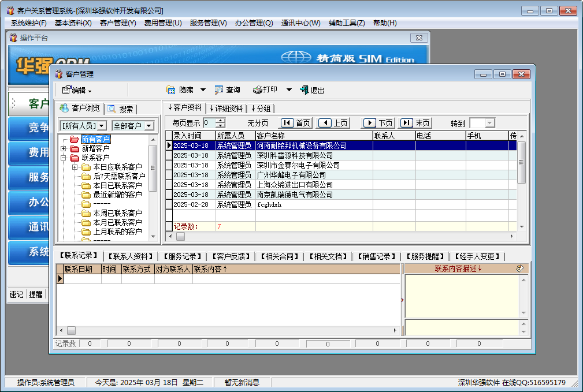583x392 pixels.
Task: Click icon beside 联系内容描述 header
Action: tap(520, 268)
